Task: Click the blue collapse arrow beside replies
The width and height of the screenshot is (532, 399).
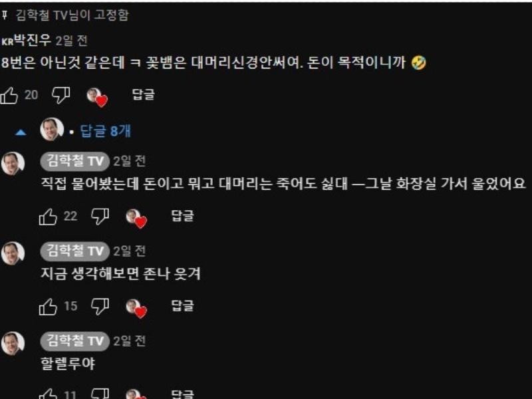Action: [x=21, y=132]
